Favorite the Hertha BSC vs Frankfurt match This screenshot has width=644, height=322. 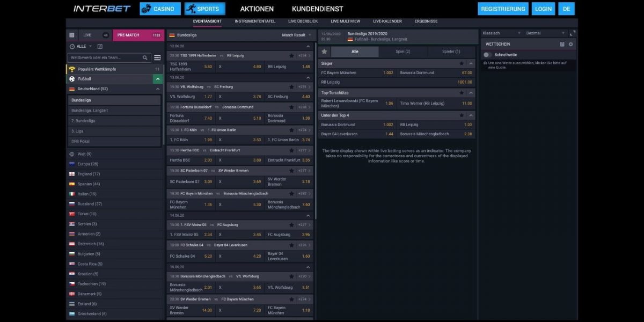[291, 150]
